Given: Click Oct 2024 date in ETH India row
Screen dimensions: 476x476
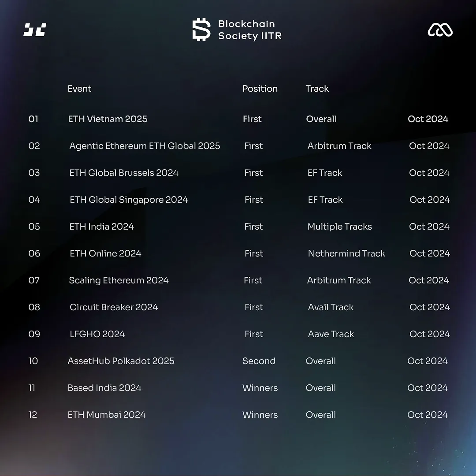Looking at the screenshot, I should 429,227.
